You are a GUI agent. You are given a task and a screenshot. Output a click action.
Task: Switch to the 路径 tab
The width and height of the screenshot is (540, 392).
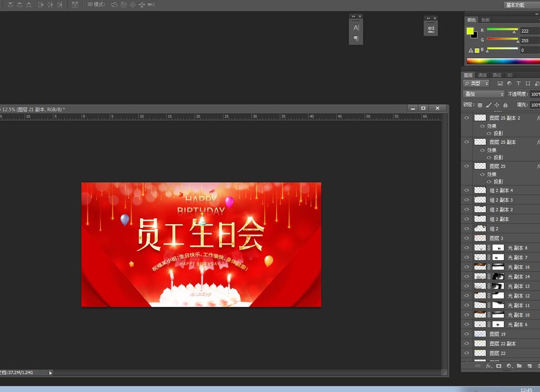(x=497, y=75)
